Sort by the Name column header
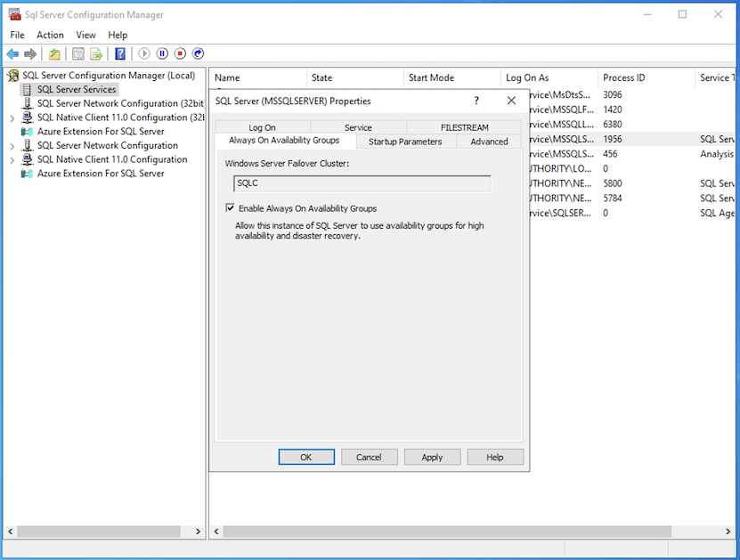The width and height of the screenshot is (740, 560). pyautogui.click(x=258, y=77)
